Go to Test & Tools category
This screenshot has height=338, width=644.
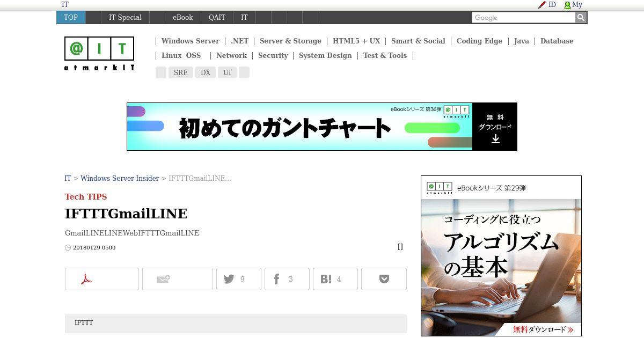(x=385, y=55)
